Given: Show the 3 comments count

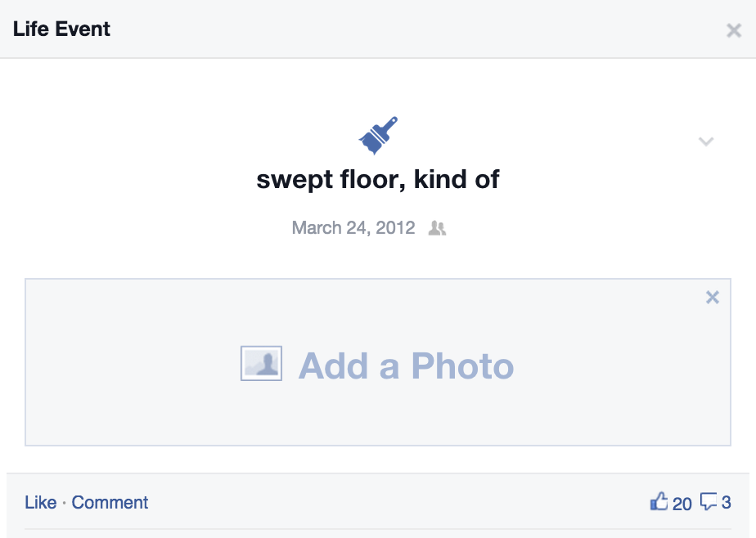Looking at the screenshot, I should click(726, 502).
